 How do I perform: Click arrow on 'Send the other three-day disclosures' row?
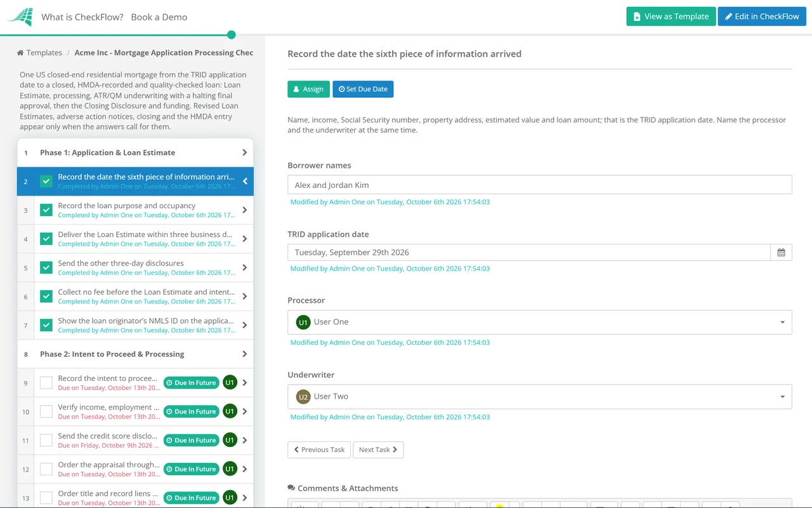pyautogui.click(x=245, y=267)
